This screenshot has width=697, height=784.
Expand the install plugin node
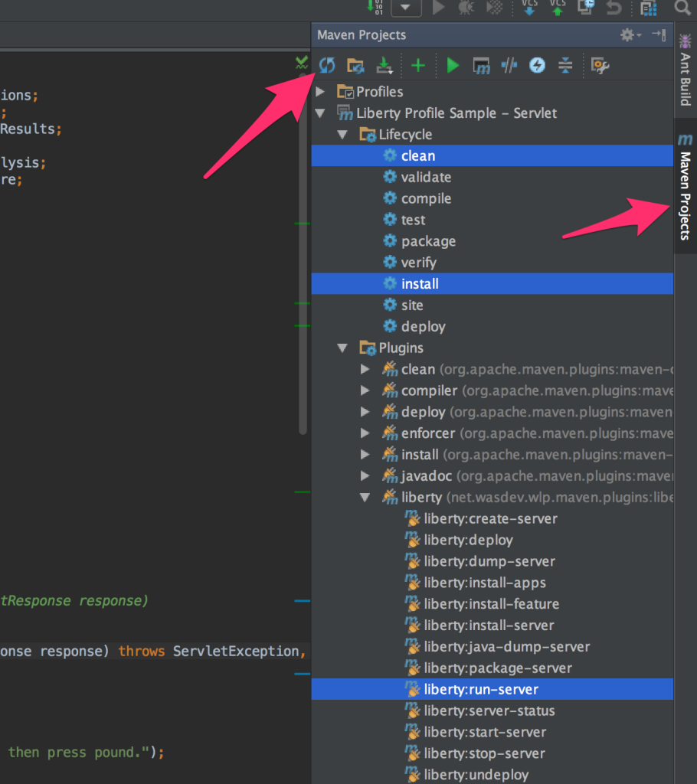[x=365, y=455]
